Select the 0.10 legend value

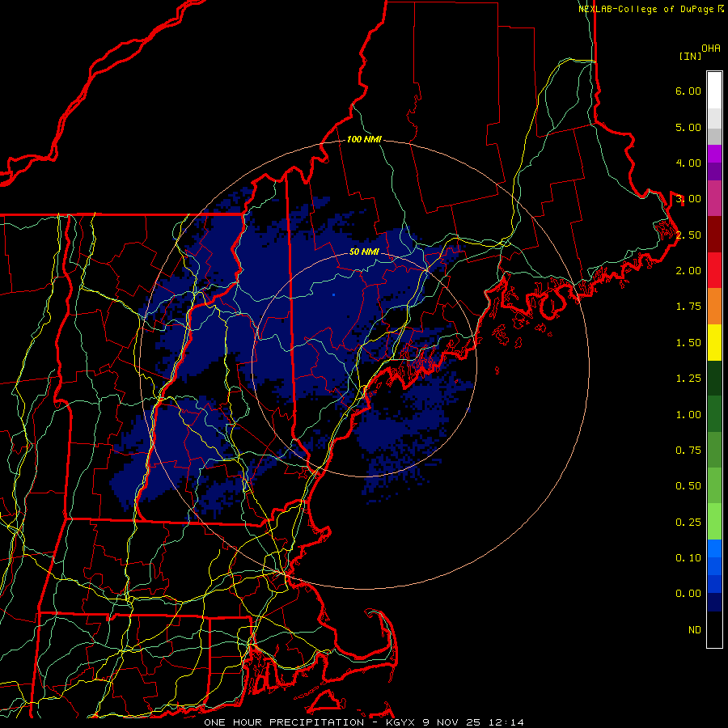tap(688, 558)
